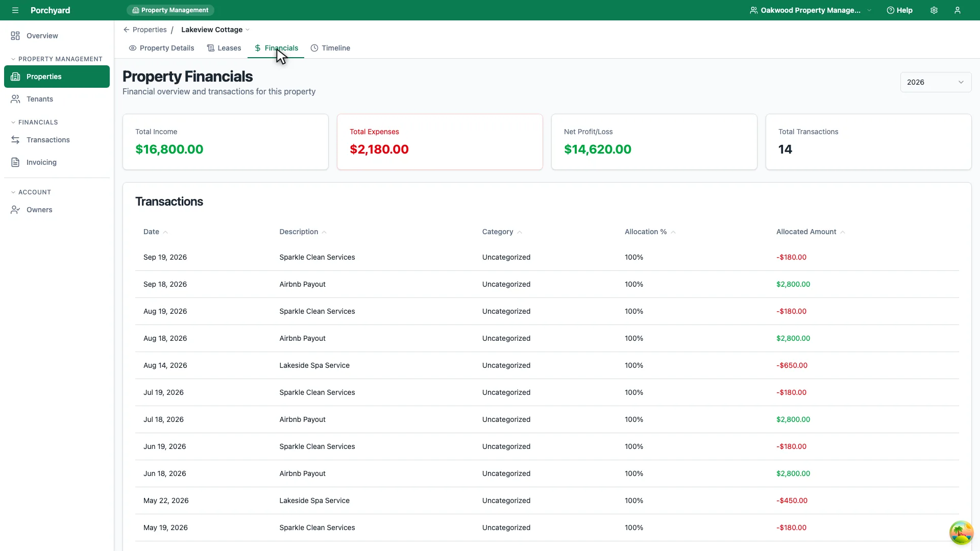Image resolution: width=980 pixels, height=551 pixels.
Task: Click the Total Expenses card
Action: (x=440, y=142)
